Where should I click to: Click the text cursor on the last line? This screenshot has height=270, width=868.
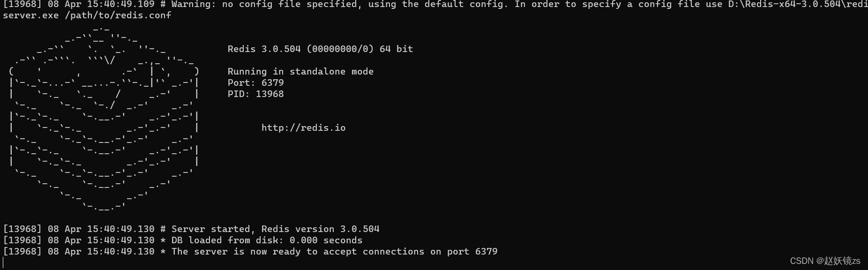[3, 262]
